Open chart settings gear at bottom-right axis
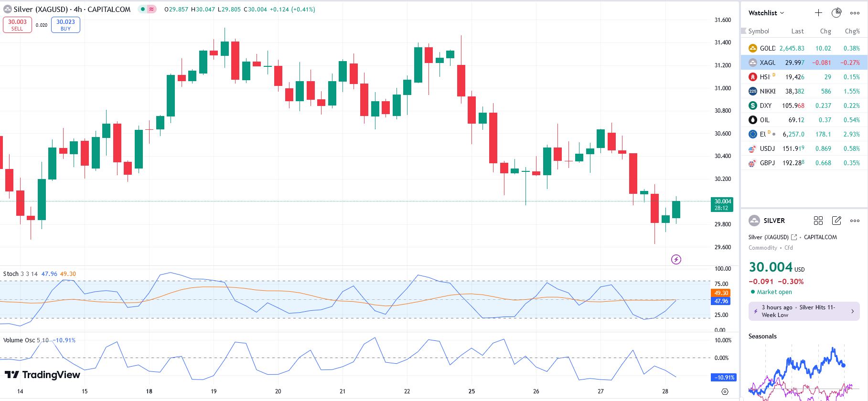Screen dimensions: 868x401 point(725,391)
